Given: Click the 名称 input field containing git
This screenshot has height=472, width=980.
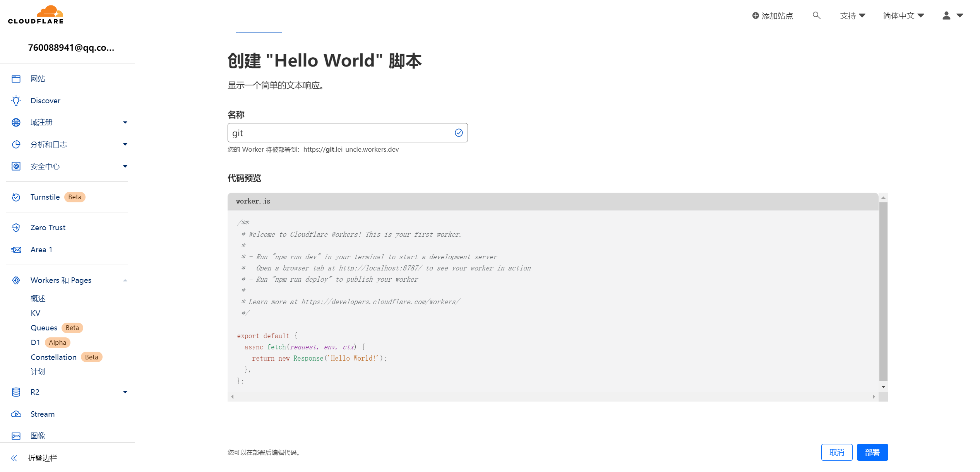Looking at the screenshot, I should [348, 133].
